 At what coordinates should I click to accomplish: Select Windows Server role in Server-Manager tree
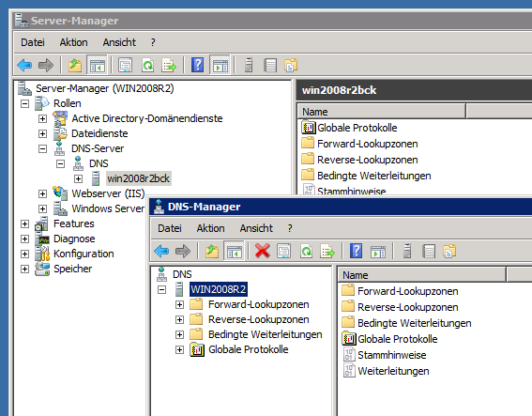(x=108, y=208)
